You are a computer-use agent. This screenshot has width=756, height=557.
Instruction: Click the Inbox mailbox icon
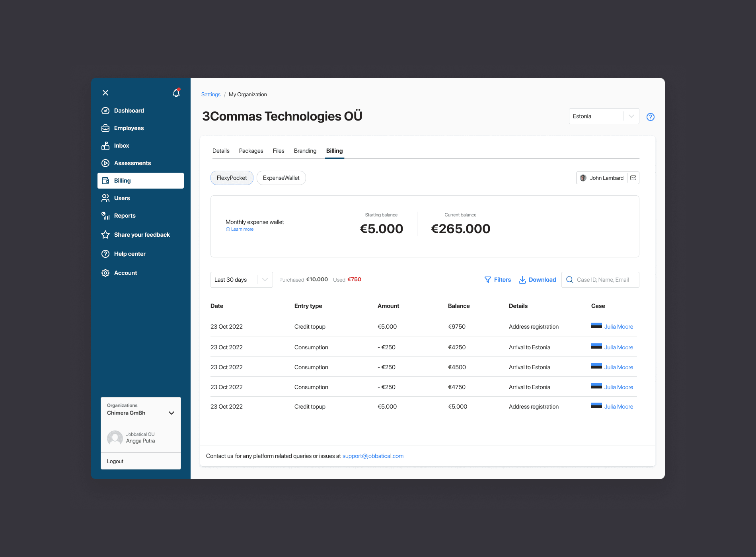[x=105, y=146]
